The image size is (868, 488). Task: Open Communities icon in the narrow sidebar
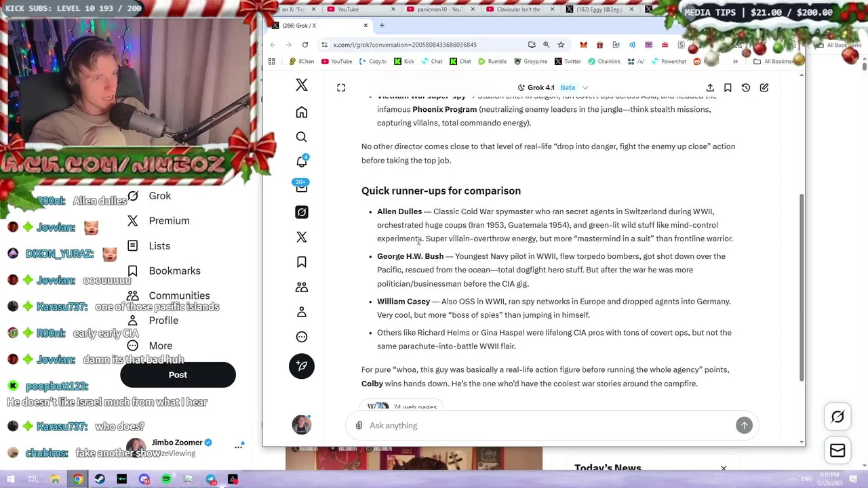tap(302, 287)
